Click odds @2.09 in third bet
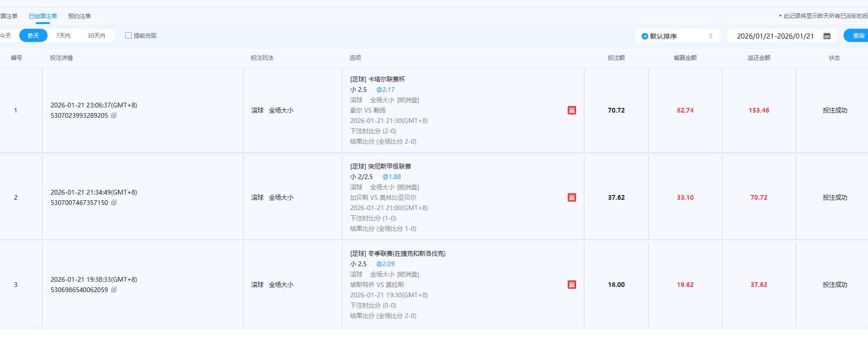Screen dimensions: 868x343 (386, 264)
